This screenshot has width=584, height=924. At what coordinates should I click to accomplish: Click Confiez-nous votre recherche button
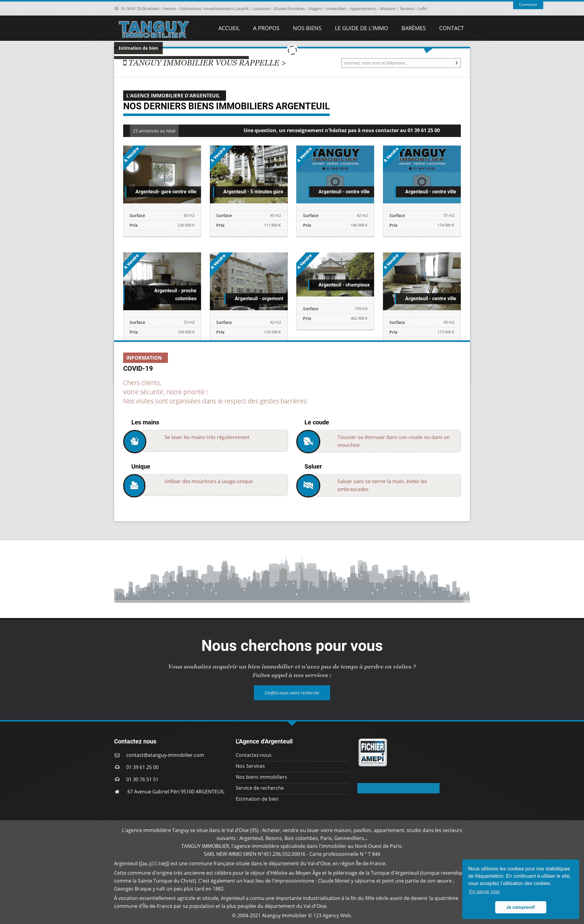coord(291,692)
